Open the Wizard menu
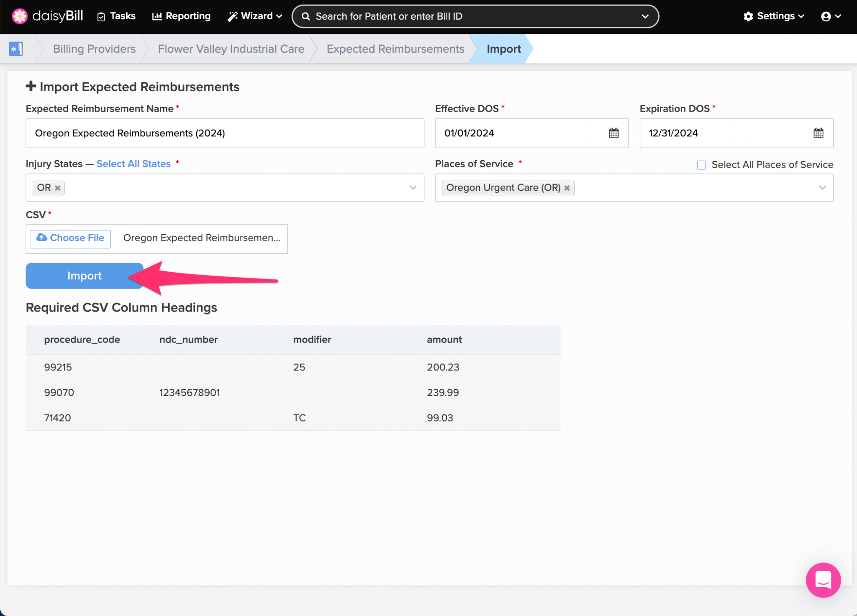Image resolution: width=857 pixels, height=616 pixels. tap(254, 16)
